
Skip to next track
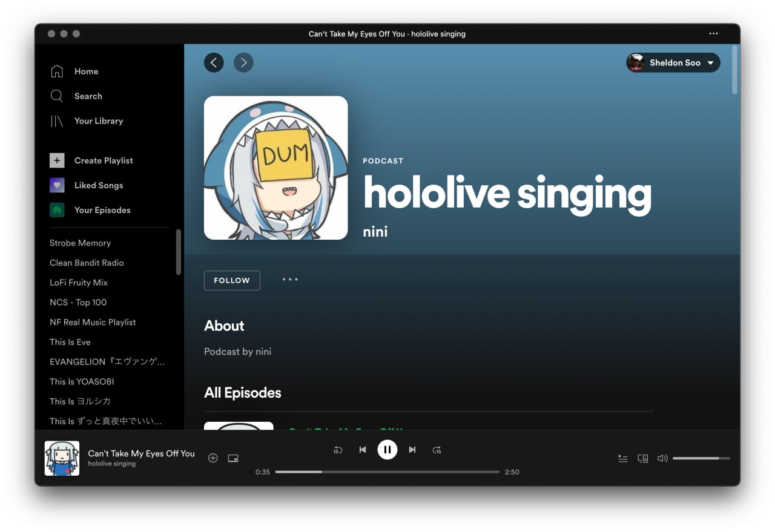pos(412,450)
